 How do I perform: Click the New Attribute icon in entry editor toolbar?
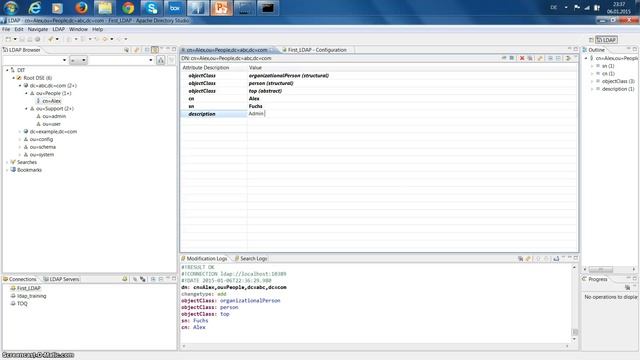pos(504,58)
